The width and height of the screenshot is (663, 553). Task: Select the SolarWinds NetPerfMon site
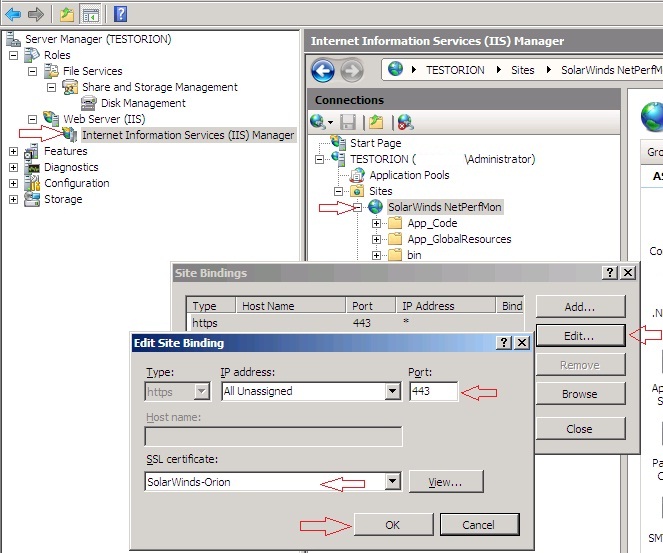click(x=445, y=207)
